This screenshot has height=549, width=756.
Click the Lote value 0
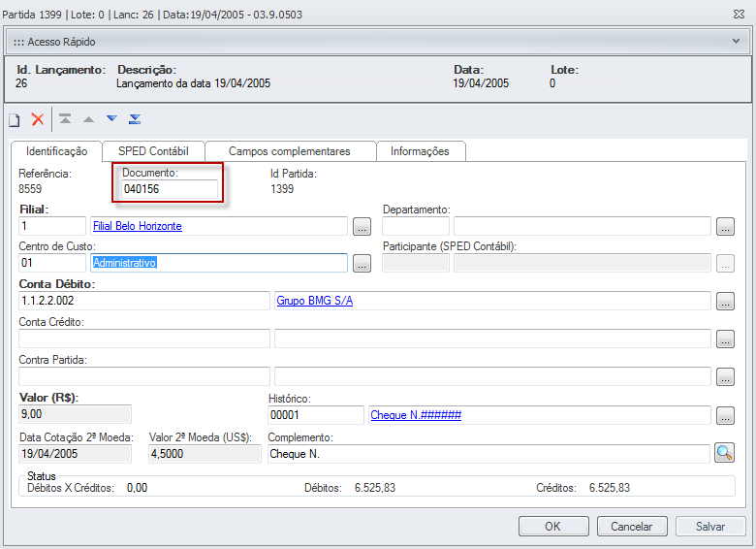pos(552,83)
